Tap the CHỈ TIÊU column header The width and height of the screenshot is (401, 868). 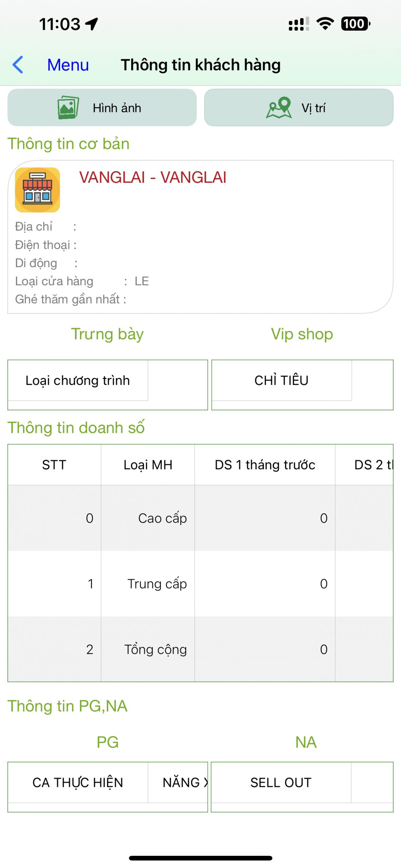tap(281, 380)
